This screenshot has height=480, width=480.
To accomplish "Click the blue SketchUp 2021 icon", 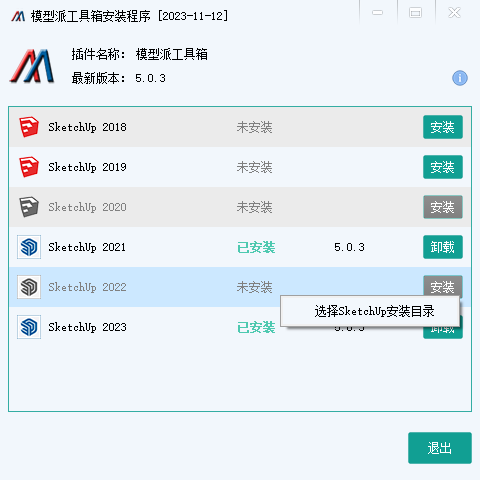I will tap(29, 247).
